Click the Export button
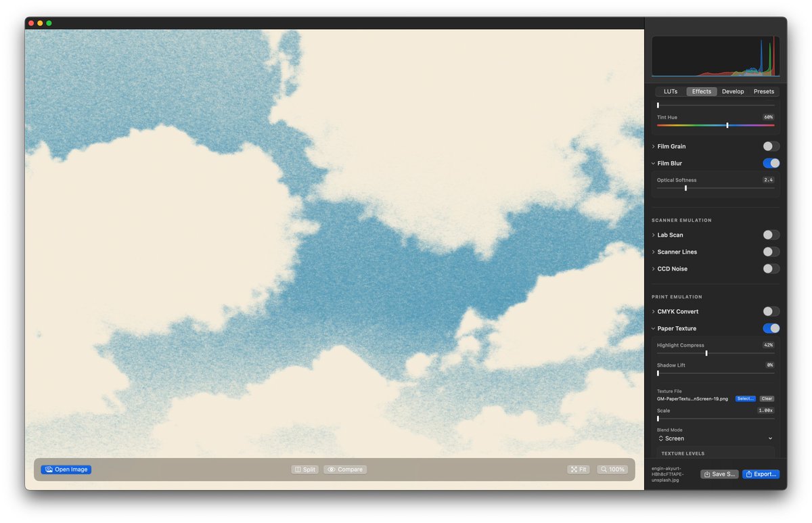812x523 pixels. point(761,474)
